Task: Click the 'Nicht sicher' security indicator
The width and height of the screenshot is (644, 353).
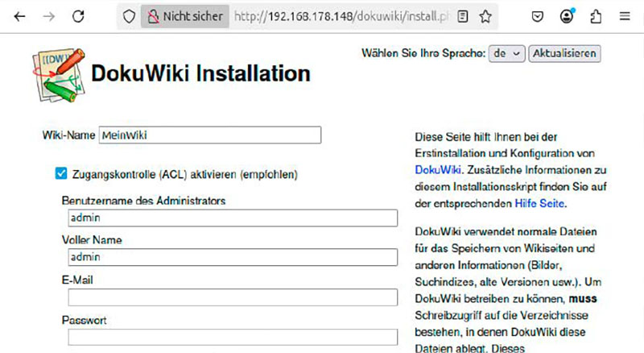Action: click(185, 16)
